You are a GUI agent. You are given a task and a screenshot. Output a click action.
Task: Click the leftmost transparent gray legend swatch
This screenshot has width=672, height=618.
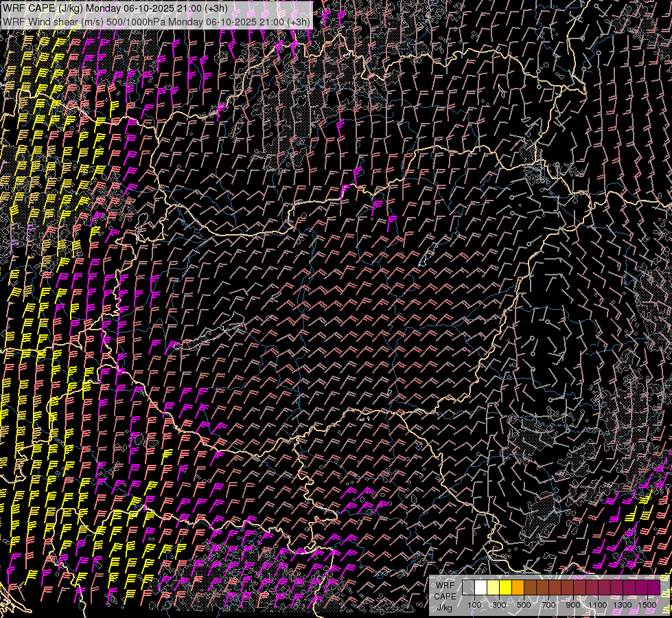pyautogui.click(x=468, y=588)
